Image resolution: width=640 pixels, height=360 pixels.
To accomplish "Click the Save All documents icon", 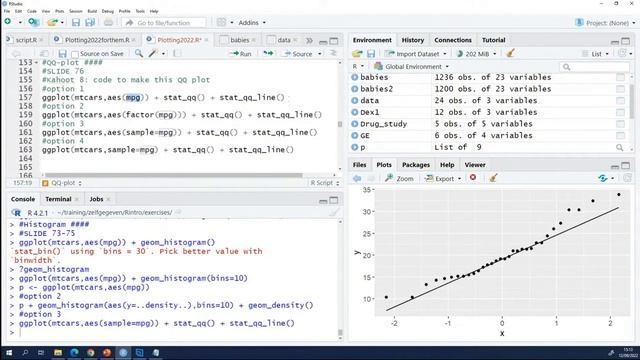I will tap(90, 22).
